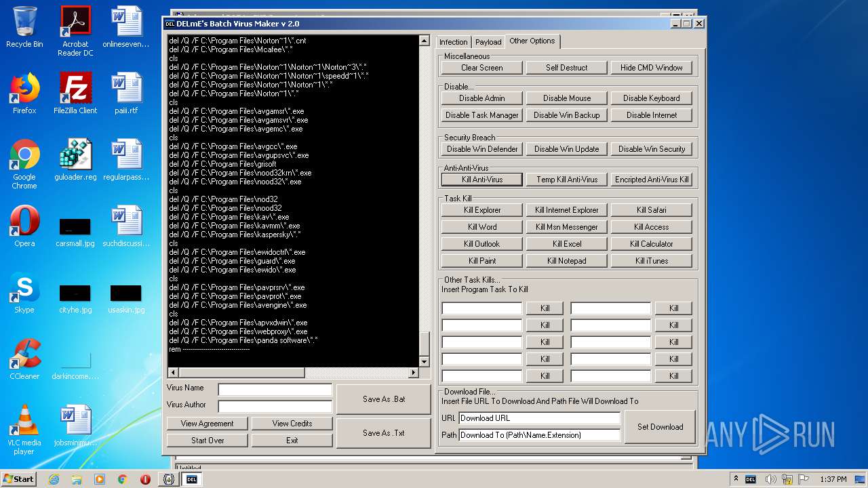Image resolution: width=868 pixels, height=488 pixels.
Task: Select jobsminimu document on desktop
Action: tap(75, 426)
